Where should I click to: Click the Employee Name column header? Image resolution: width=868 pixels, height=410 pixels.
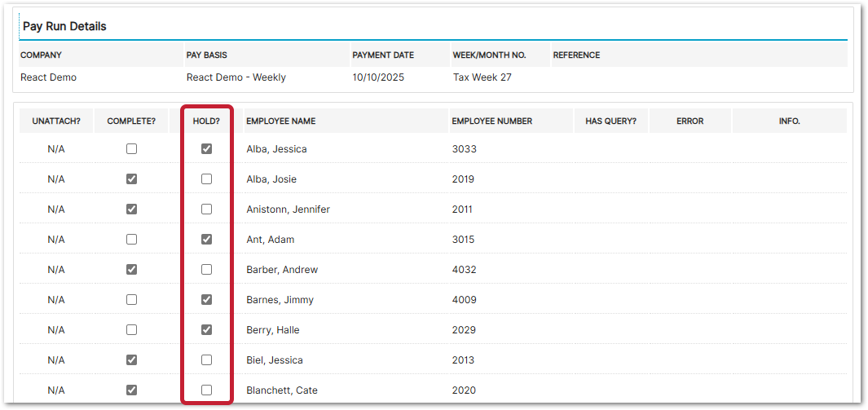pos(281,121)
